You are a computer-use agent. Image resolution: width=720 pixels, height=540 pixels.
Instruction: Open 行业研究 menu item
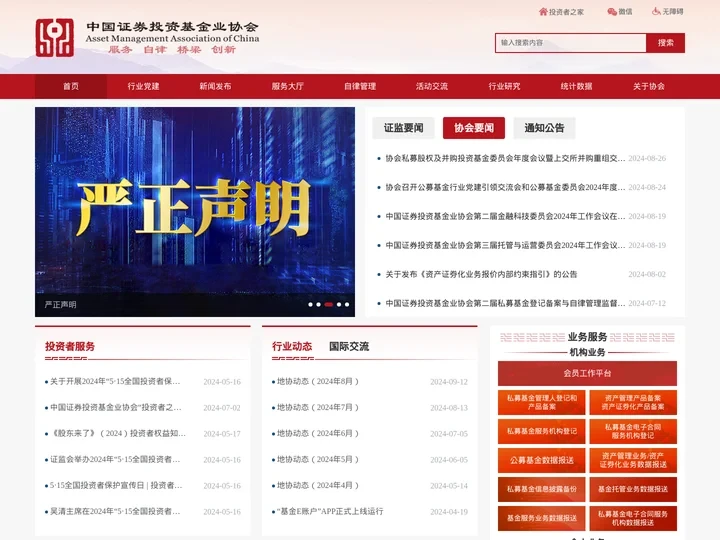point(504,86)
